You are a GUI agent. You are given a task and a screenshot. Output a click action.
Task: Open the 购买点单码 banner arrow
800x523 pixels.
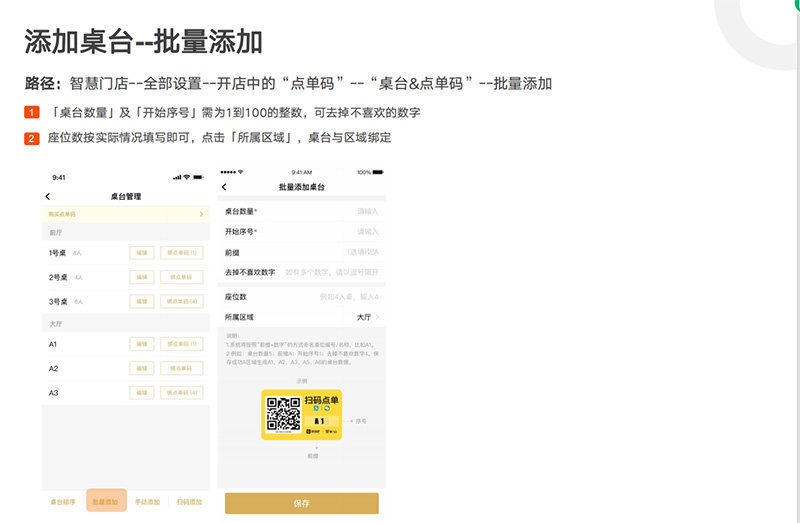click(x=202, y=214)
